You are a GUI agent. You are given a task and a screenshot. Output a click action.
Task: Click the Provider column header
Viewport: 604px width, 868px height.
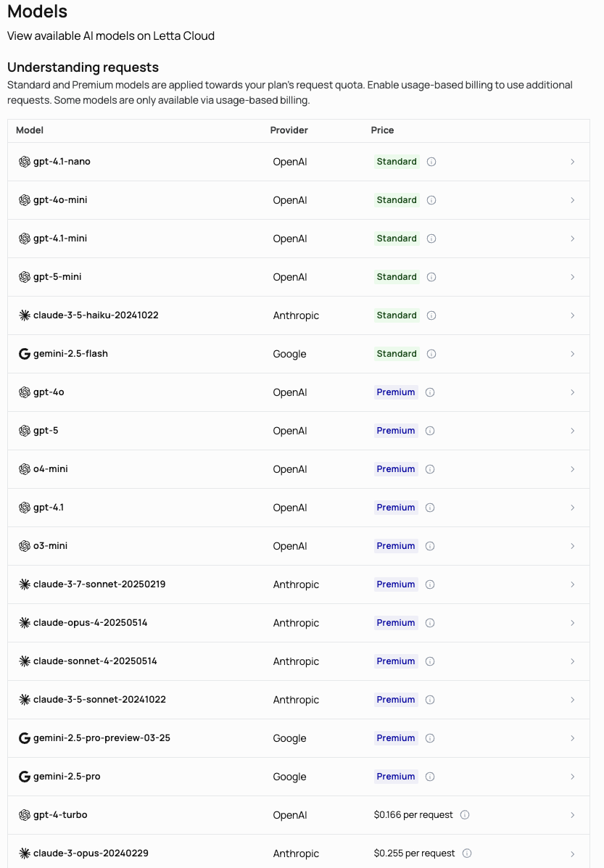pyautogui.click(x=289, y=131)
